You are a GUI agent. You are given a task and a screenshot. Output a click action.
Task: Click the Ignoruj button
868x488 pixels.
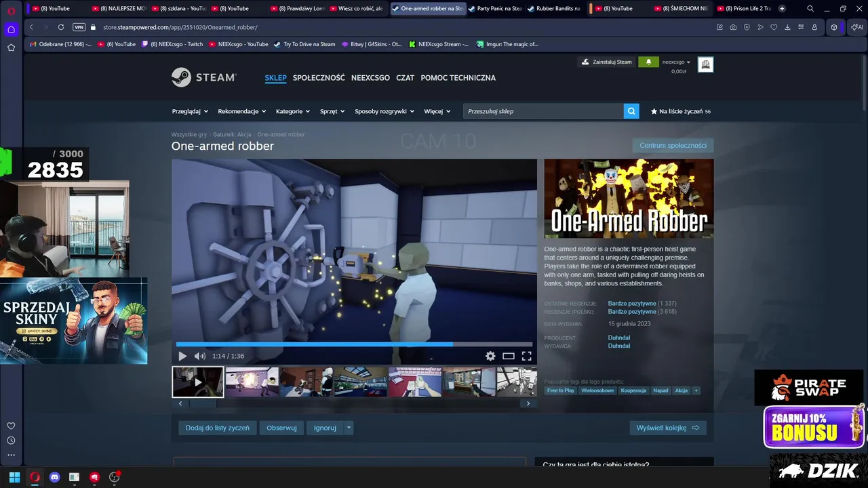pyautogui.click(x=325, y=428)
